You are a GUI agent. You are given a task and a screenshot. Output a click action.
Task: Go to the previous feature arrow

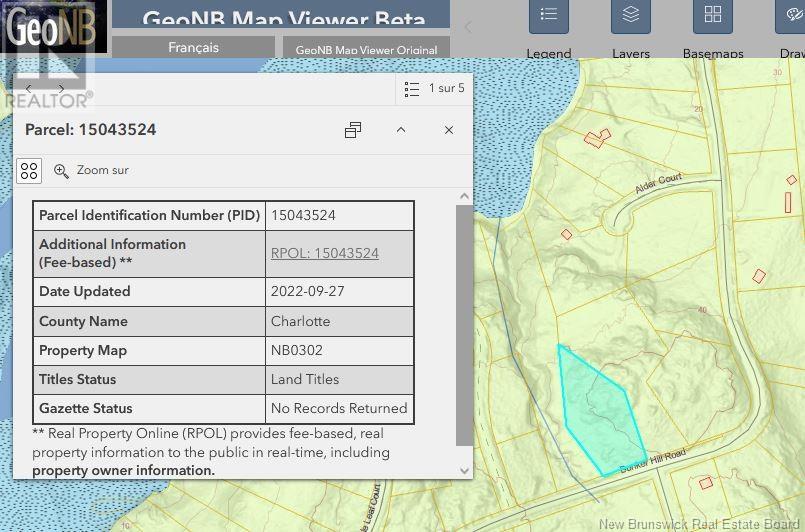(x=29, y=89)
